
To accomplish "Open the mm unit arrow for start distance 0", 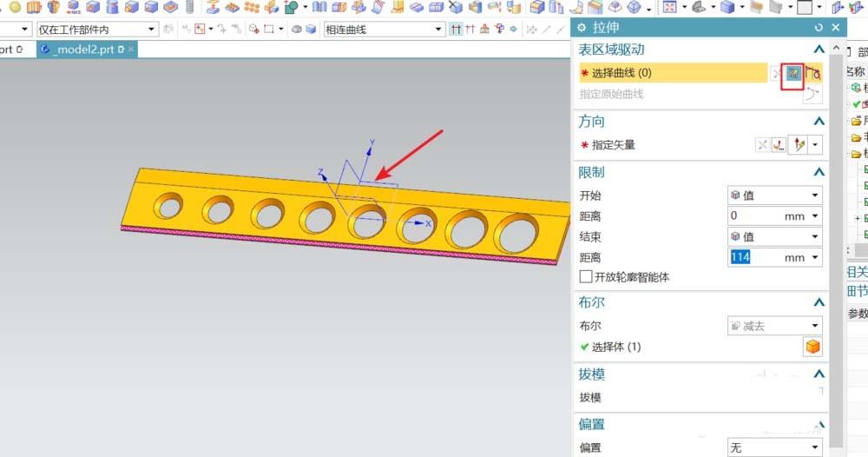I will pyautogui.click(x=815, y=216).
